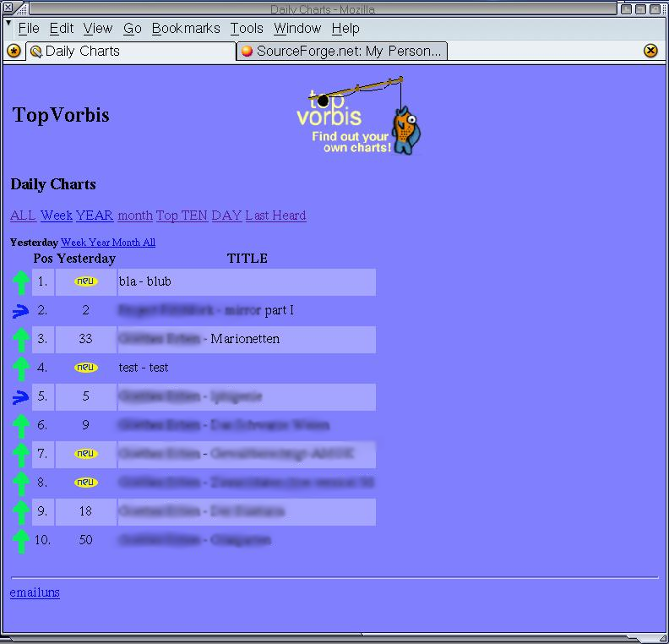Open the Last Heard link
This screenshot has width=669, height=644.
[x=275, y=216]
